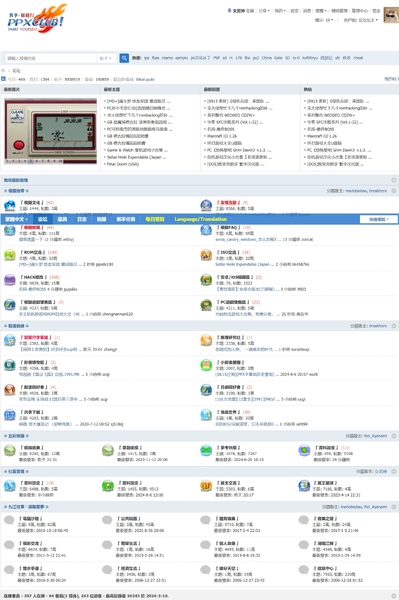Open the HACK forum icon
This screenshot has width=399, height=600.
coord(10,280)
